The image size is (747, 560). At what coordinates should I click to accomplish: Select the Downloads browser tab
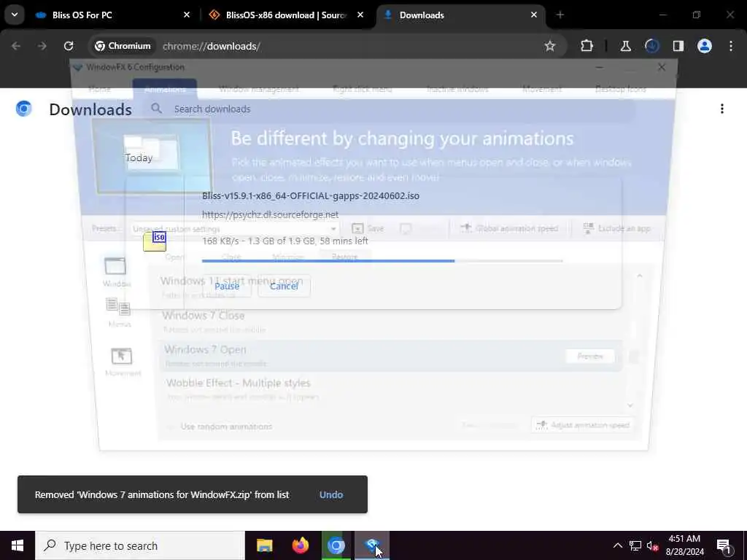tap(460, 15)
